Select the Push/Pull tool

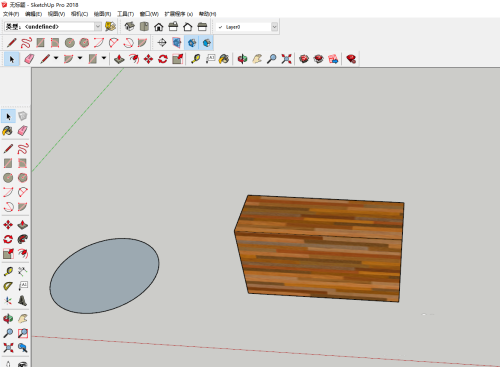[x=119, y=59]
